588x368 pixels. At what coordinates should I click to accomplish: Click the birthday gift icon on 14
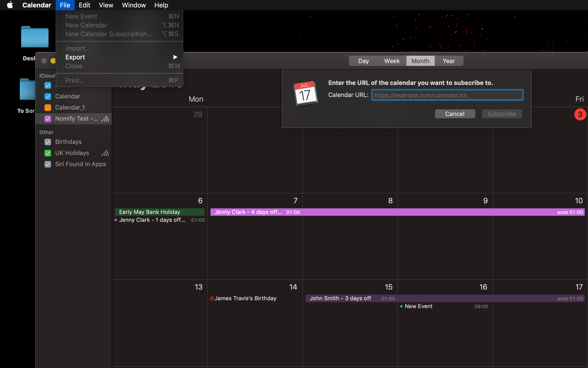coord(212,298)
